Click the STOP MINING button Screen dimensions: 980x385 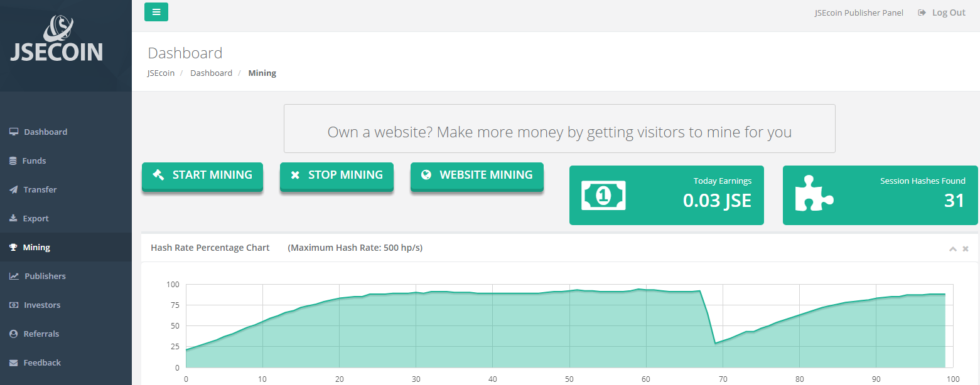[337, 176]
